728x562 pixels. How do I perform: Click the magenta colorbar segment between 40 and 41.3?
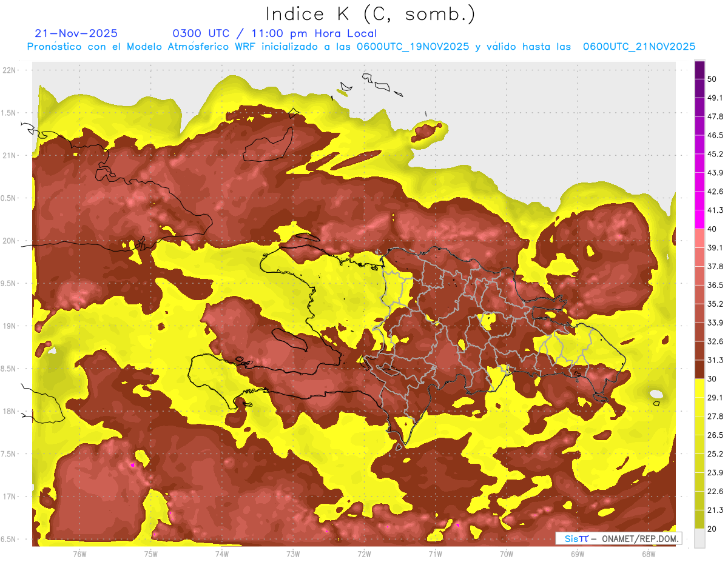tap(699, 219)
